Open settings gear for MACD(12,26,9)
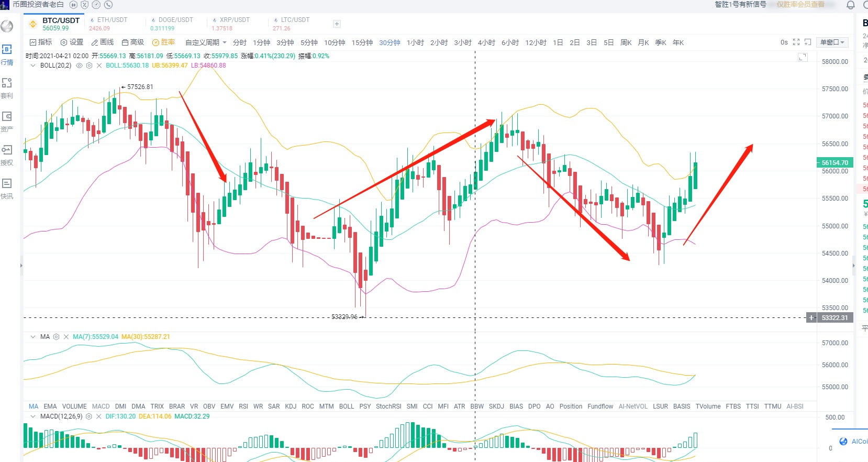This screenshot has width=868, height=462. (89, 416)
